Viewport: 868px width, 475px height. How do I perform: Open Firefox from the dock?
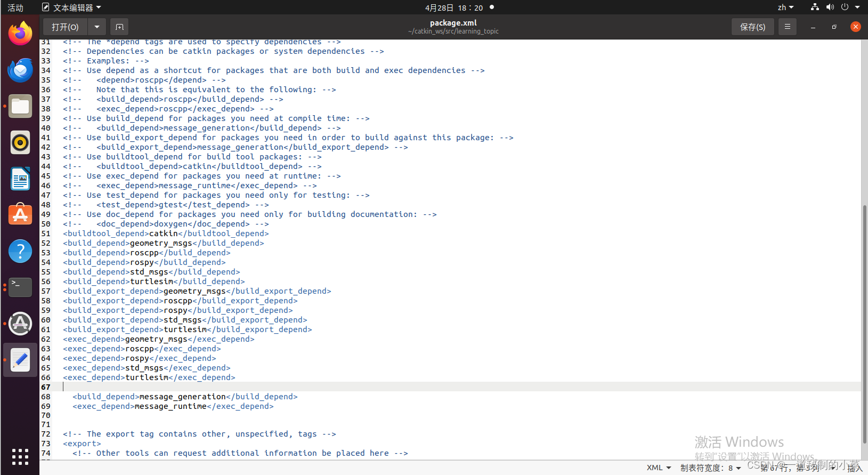20,34
